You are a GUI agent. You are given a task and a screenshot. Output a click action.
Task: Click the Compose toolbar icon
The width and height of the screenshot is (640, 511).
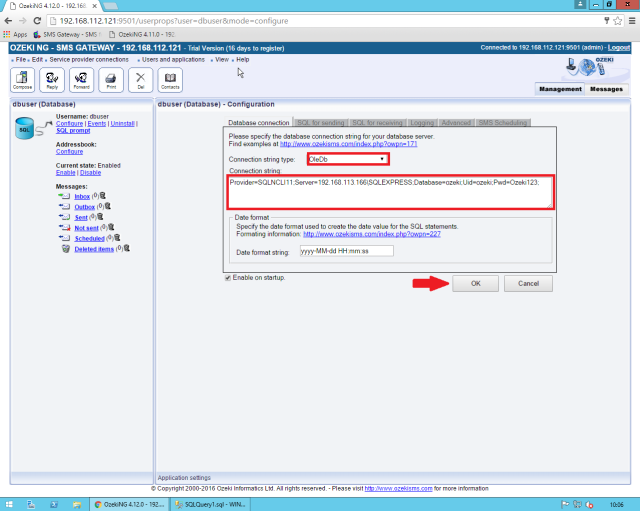(22, 80)
